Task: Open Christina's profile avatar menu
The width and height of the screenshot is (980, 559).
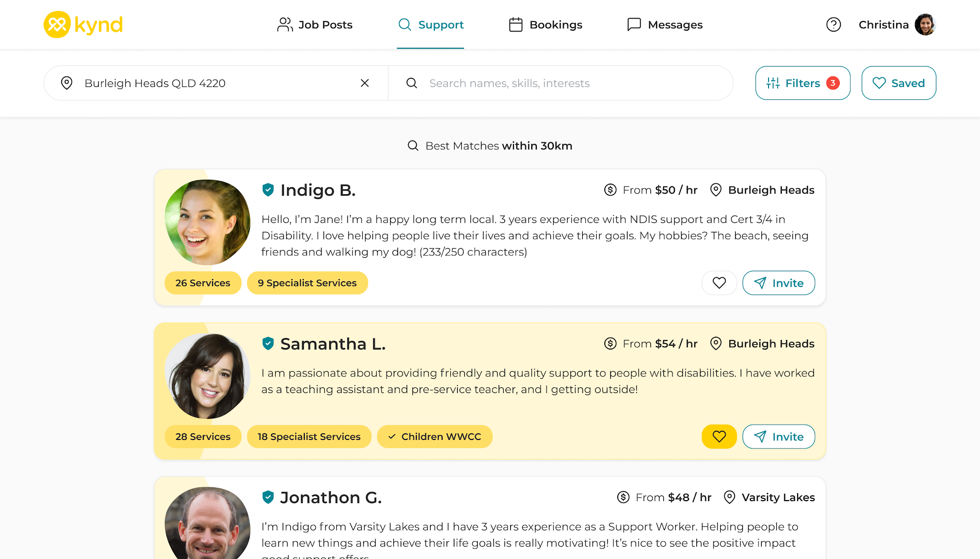Action: tap(924, 24)
